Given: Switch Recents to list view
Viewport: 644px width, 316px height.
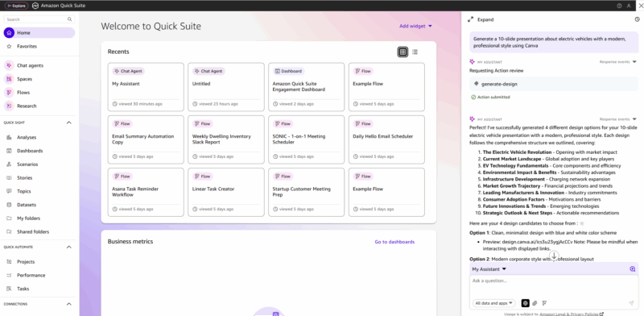Looking at the screenshot, I should point(415,52).
